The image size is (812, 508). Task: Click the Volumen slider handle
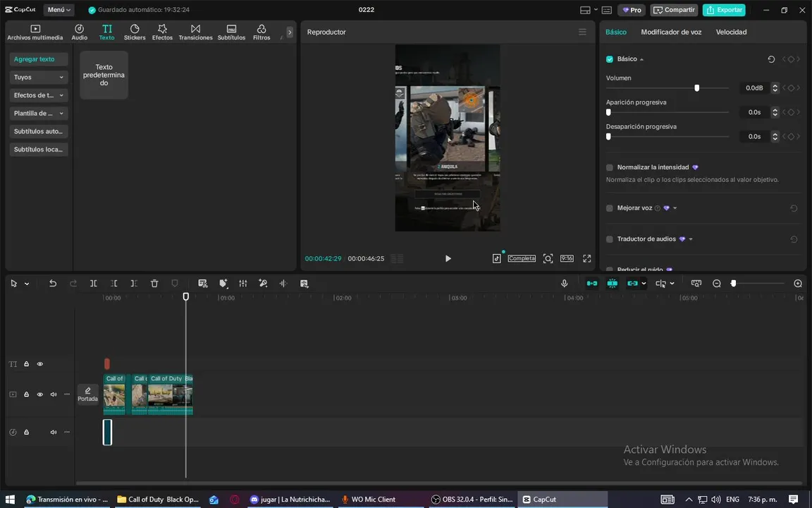tap(697, 88)
